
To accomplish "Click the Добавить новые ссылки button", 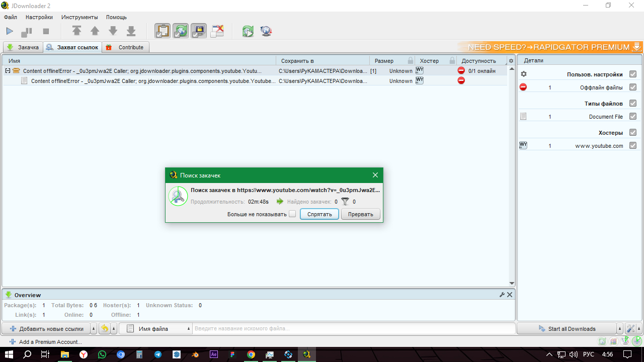I will (x=46, y=329).
